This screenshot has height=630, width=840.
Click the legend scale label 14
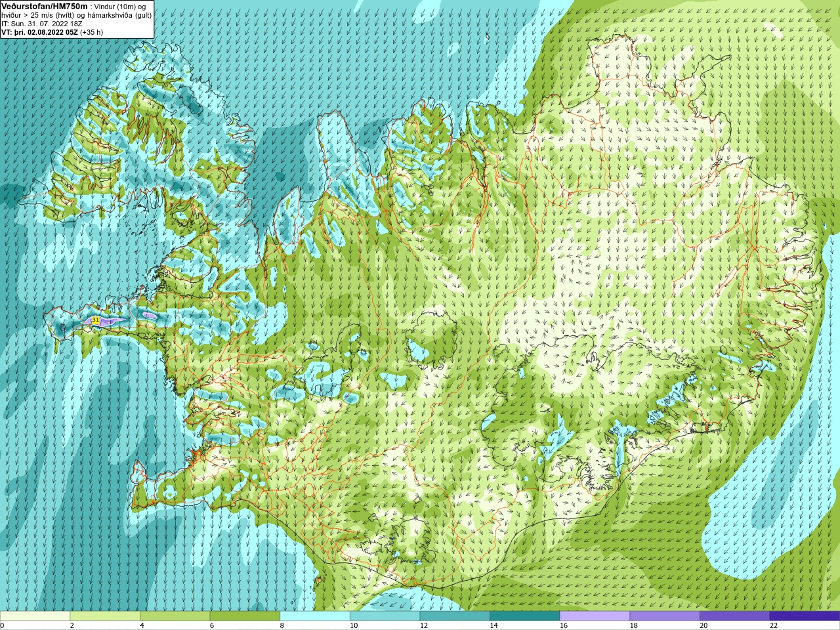point(494,625)
